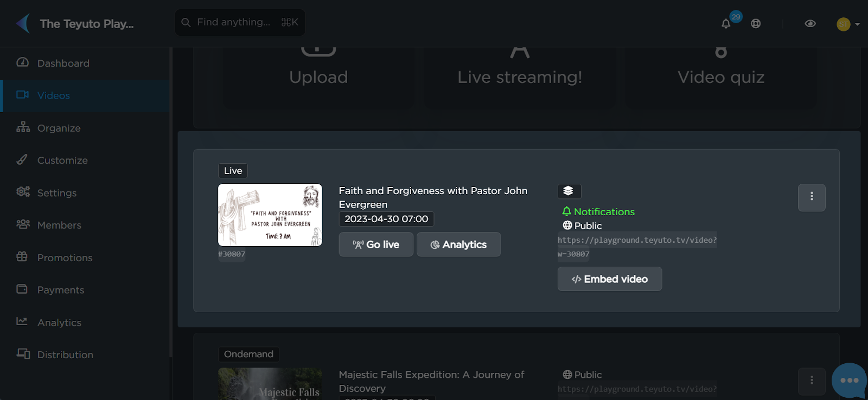This screenshot has height=400, width=868.
Task: Open Distribution in the sidebar
Action: click(85, 354)
